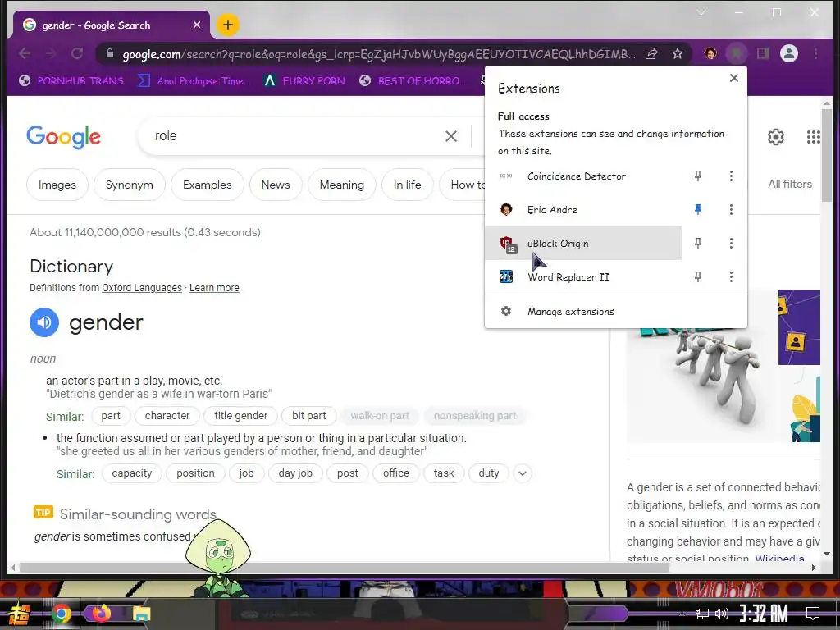Filter results by Meaning
840x630 pixels.
point(342,185)
